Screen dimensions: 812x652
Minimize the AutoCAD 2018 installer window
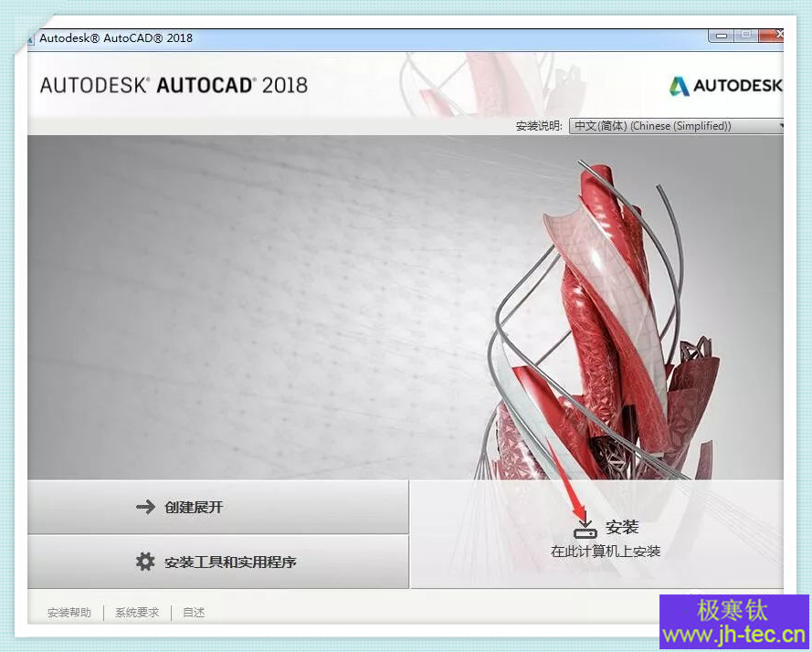[x=721, y=36]
